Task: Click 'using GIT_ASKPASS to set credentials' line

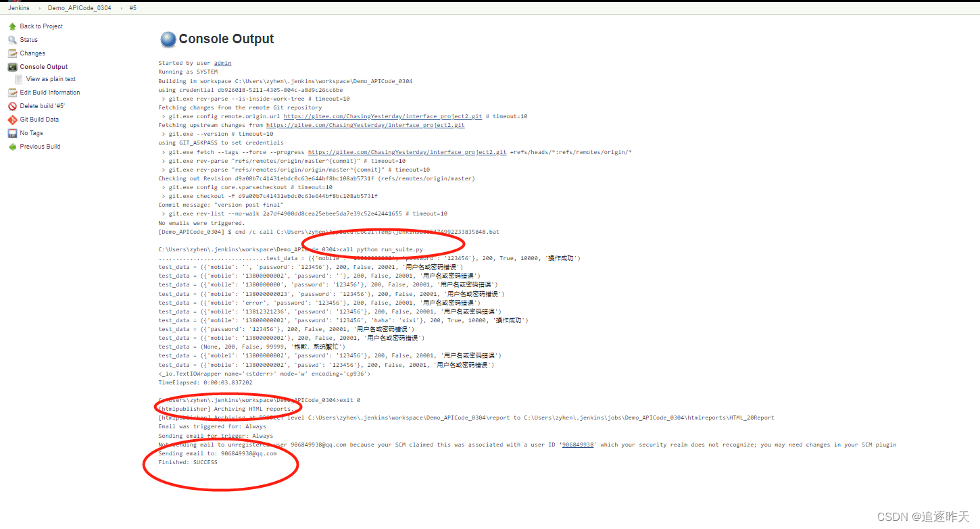Action: pos(221,143)
